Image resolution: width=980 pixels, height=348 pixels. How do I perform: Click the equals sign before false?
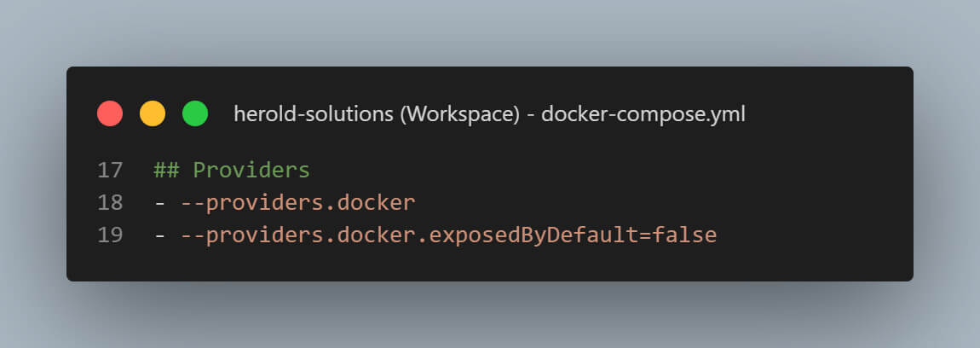point(645,235)
